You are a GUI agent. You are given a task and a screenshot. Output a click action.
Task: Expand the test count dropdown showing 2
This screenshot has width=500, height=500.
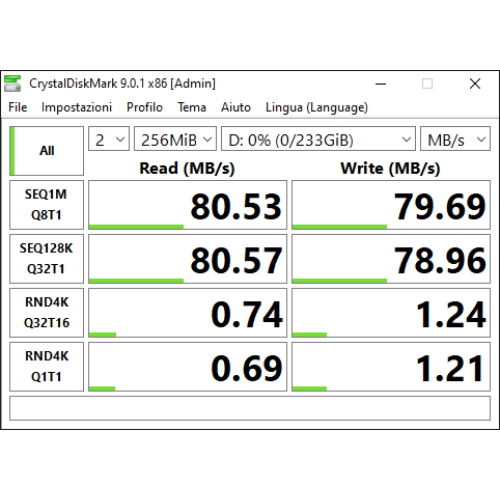109,139
